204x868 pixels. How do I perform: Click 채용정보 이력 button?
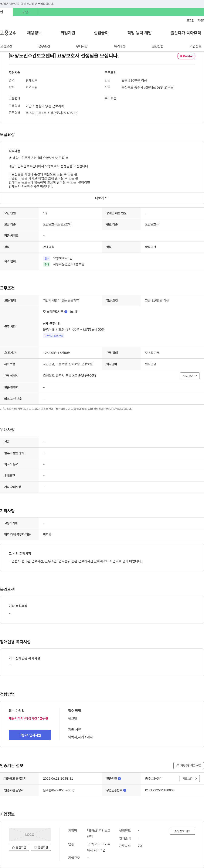click(x=183, y=831)
